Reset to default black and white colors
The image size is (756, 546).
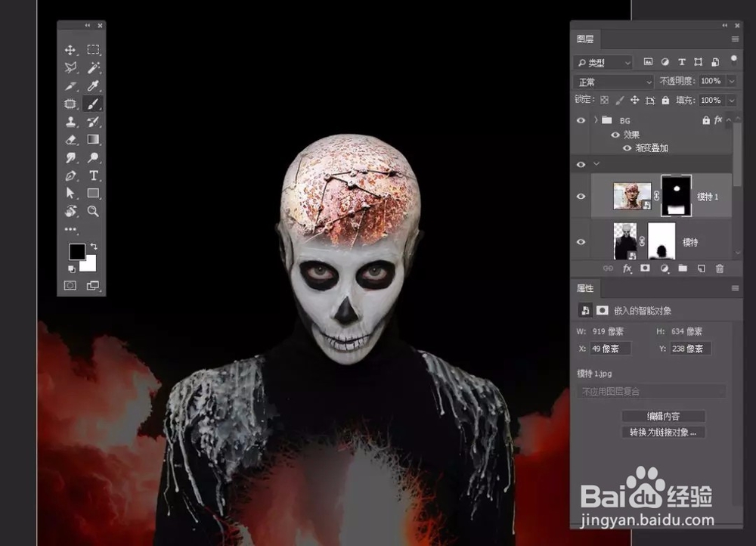tap(71, 268)
